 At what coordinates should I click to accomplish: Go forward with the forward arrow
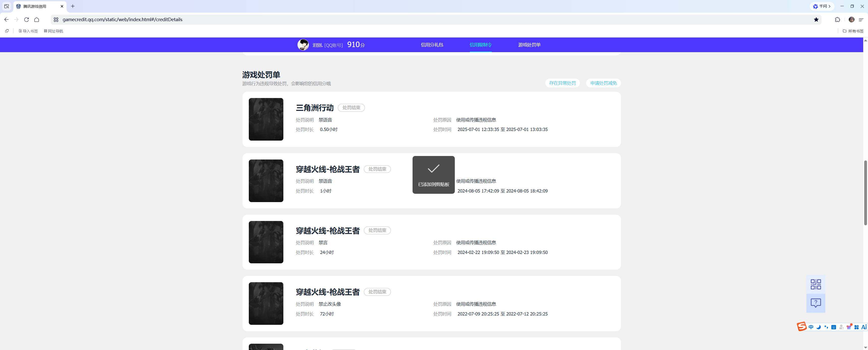[16, 19]
